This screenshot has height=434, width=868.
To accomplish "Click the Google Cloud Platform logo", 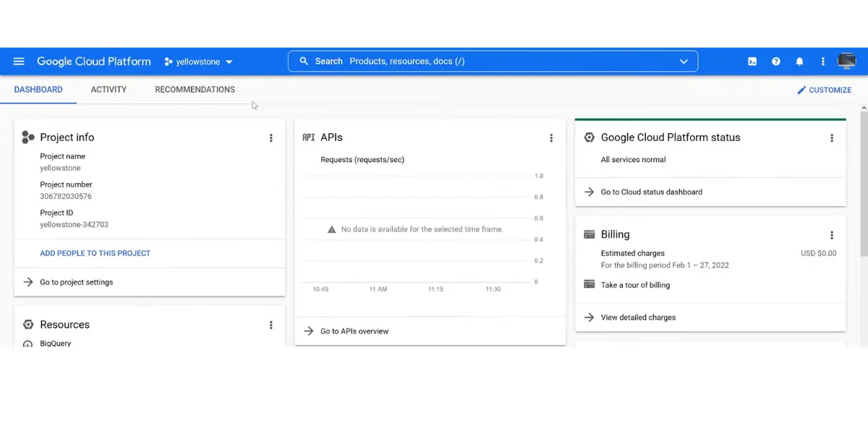I will (94, 61).
